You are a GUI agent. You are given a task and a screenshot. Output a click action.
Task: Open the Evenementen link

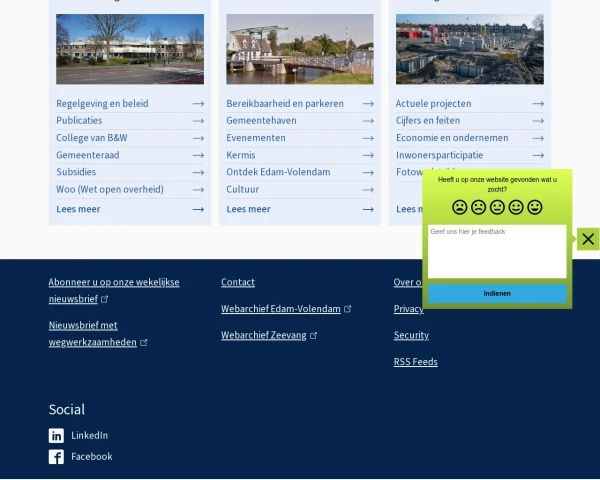tap(256, 137)
